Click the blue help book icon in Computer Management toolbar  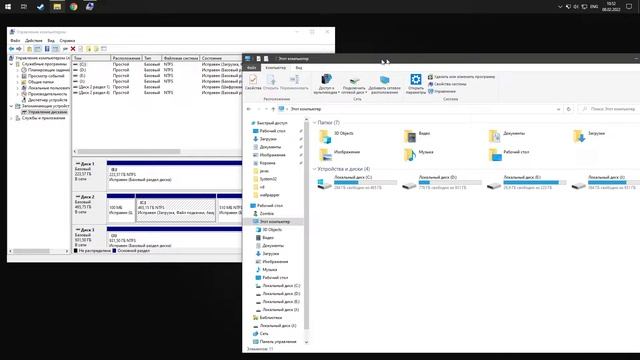[x=47, y=49]
